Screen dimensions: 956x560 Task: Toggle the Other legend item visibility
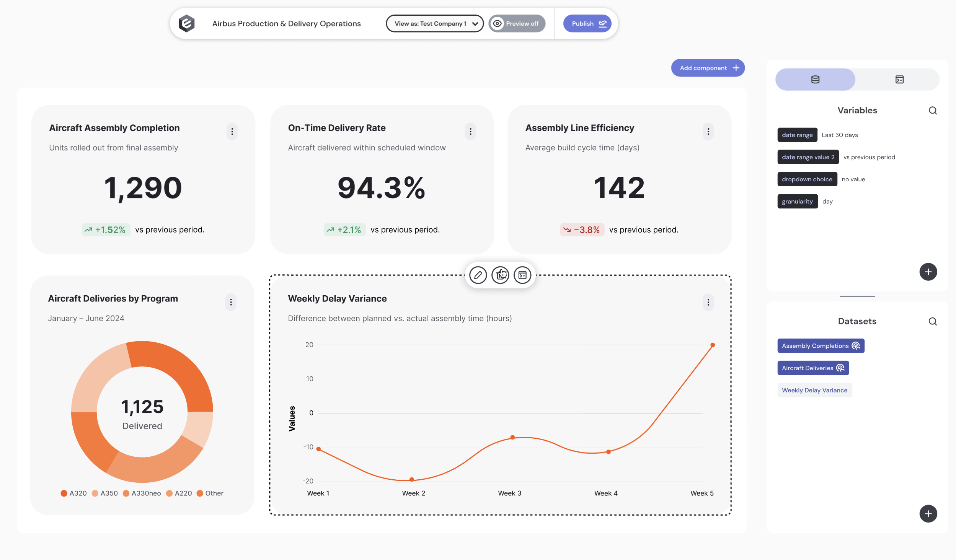click(x=210, y=493)
